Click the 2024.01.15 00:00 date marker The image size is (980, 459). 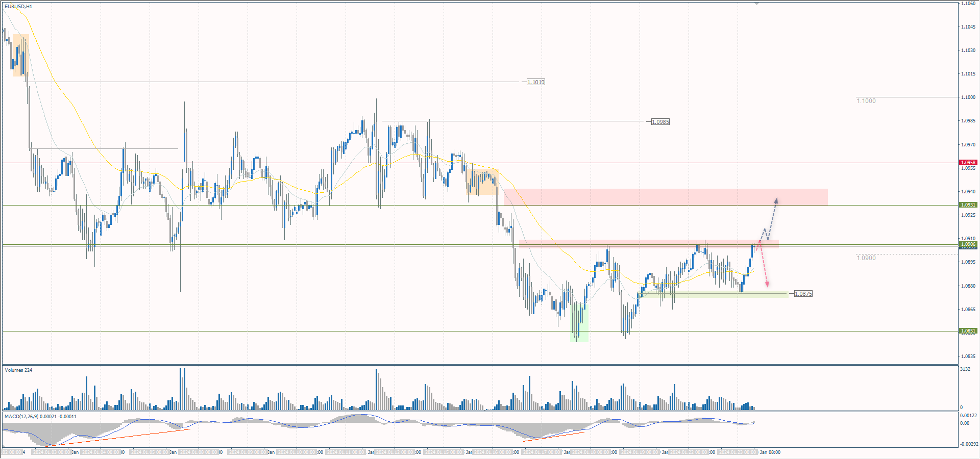pyautogui.click(x=444, y=452)
